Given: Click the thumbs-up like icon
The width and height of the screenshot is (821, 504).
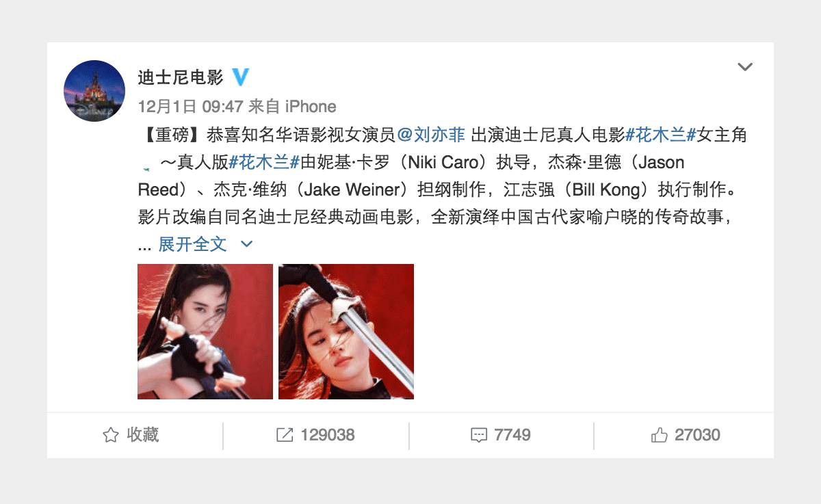Looking at the screenshot, I should pos(660,435).
